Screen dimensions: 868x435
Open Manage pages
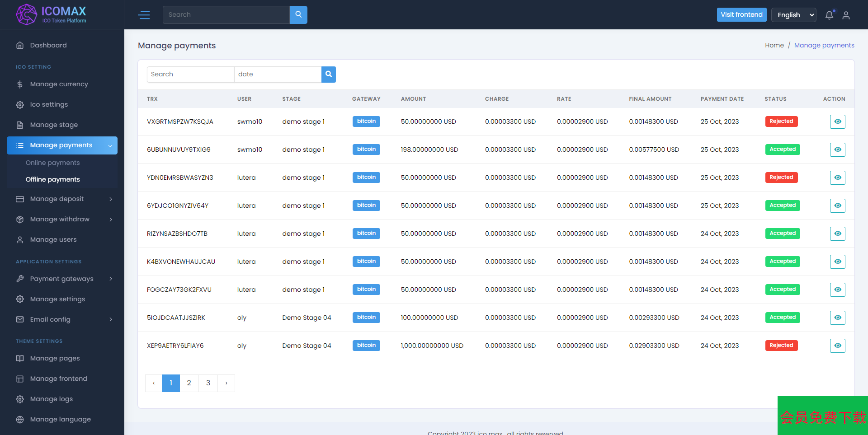coord(62,358)
